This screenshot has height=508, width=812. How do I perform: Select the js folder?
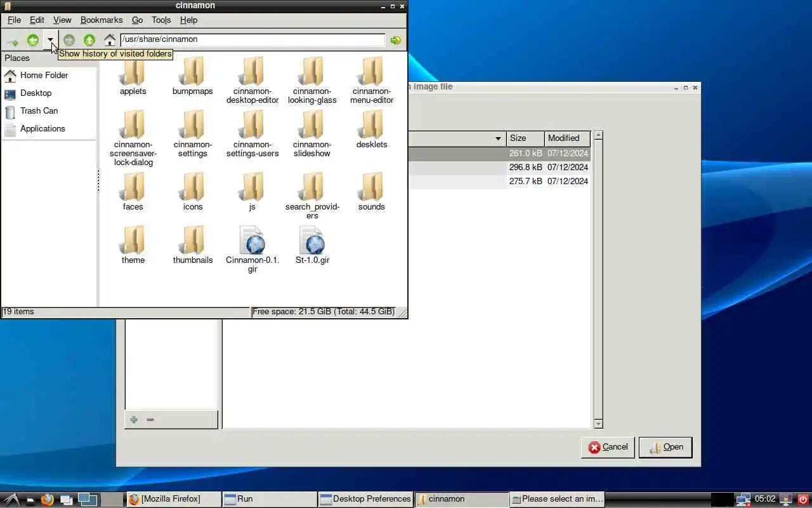[x=252, y=191]
